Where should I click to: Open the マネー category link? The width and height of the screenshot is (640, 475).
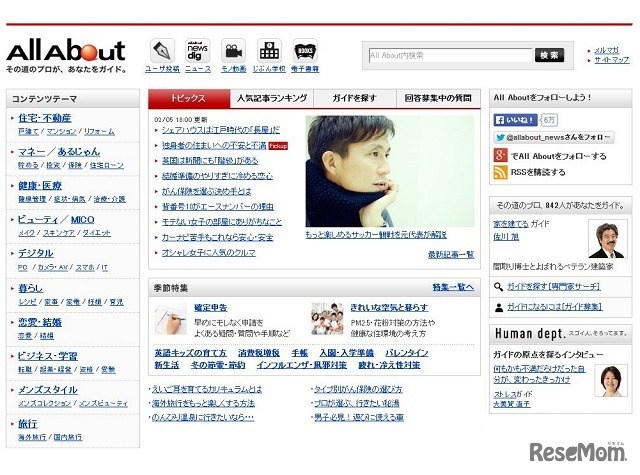click(32, 152)
